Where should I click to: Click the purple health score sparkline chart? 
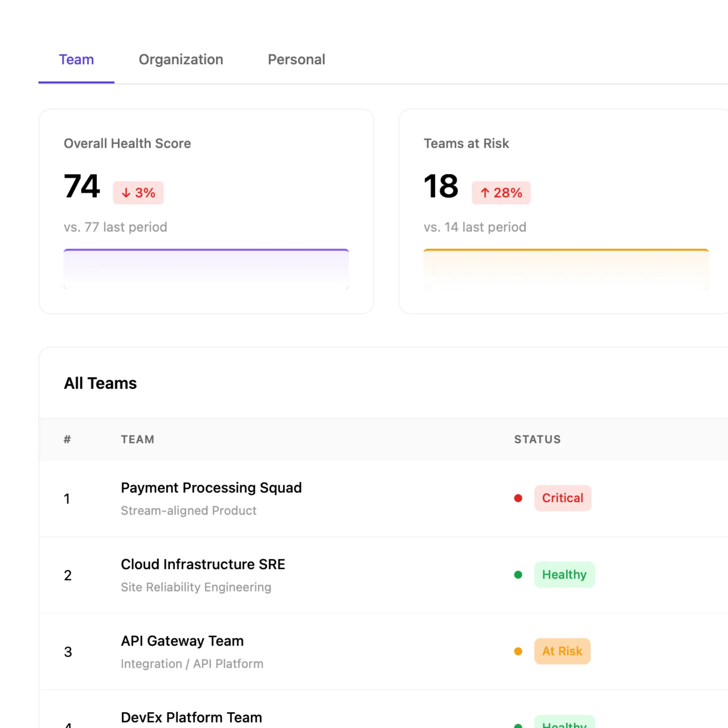[x=206, y=269]
